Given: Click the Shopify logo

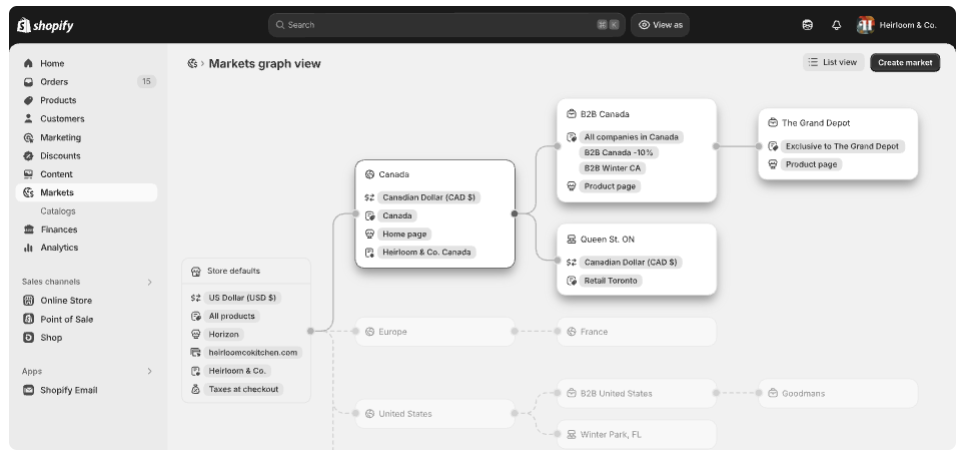Looking at the screenshot, I should tap(45, 25).
